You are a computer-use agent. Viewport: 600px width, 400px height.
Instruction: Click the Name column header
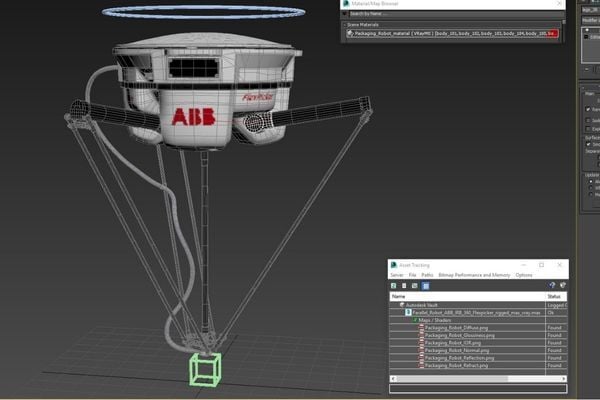click(400, 296)
